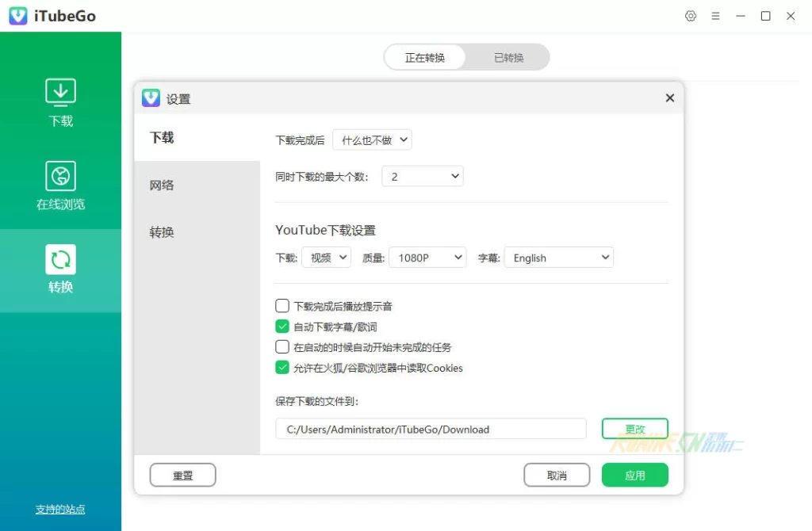Click the iTubeGo logo in the title bar

tap(18, 16)
